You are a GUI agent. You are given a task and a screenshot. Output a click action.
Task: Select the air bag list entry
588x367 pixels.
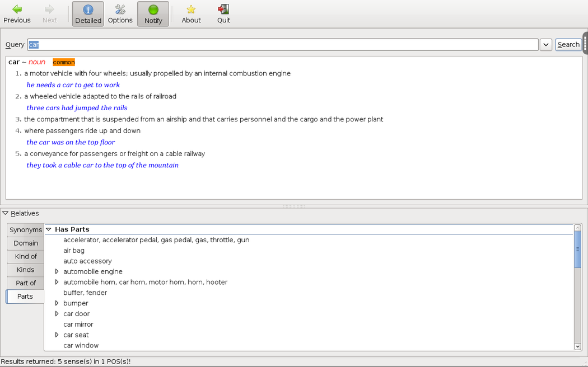pos(74,251)
